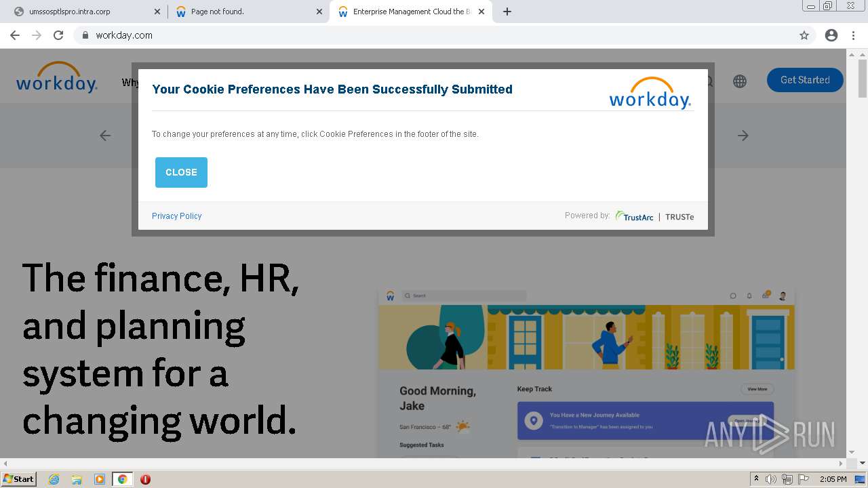Open the Privacy Policy link
868x488 pixels.
point(176,216)
